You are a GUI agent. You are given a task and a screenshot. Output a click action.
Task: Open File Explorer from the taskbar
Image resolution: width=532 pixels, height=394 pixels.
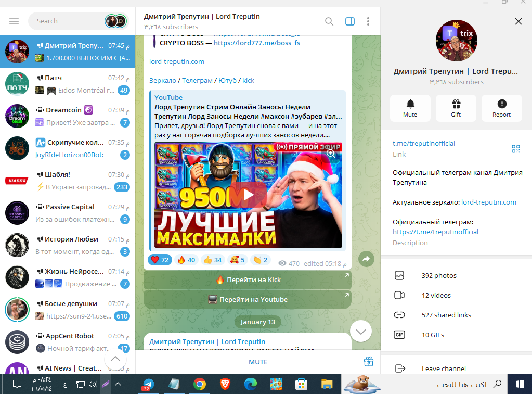[327, 384]
